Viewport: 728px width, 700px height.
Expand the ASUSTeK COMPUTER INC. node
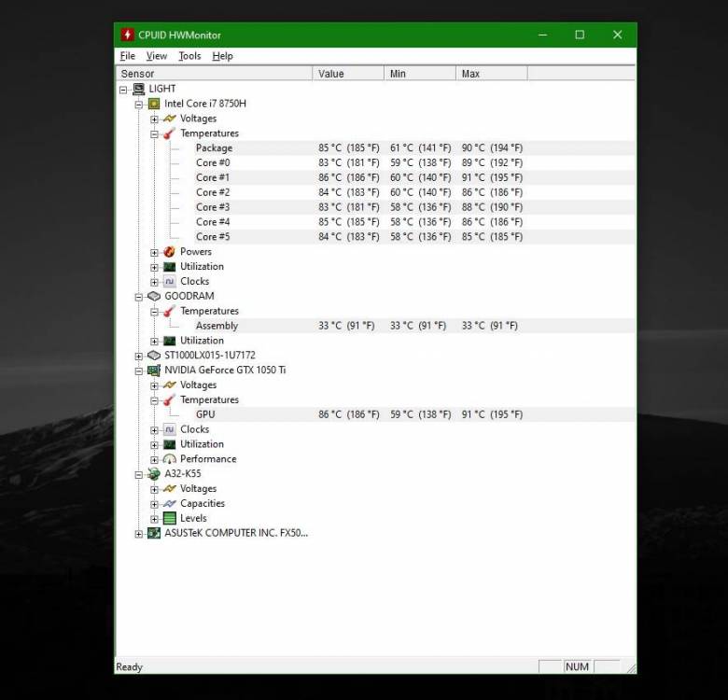[139, 534]
